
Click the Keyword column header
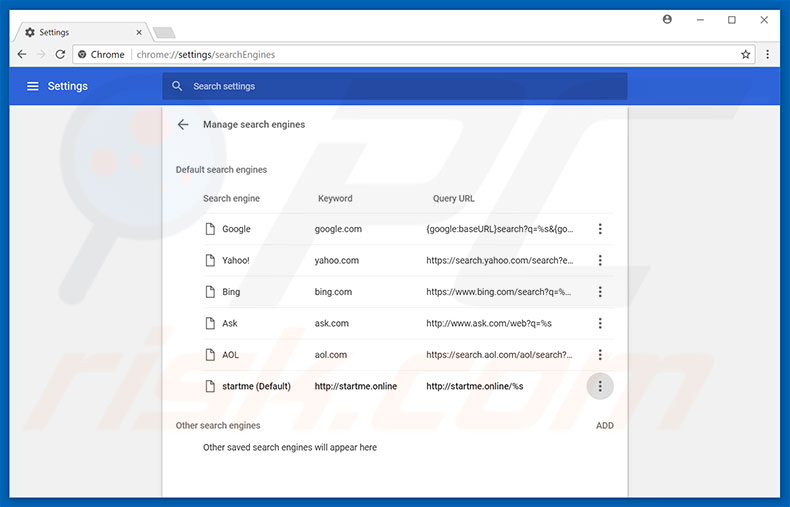335,199
